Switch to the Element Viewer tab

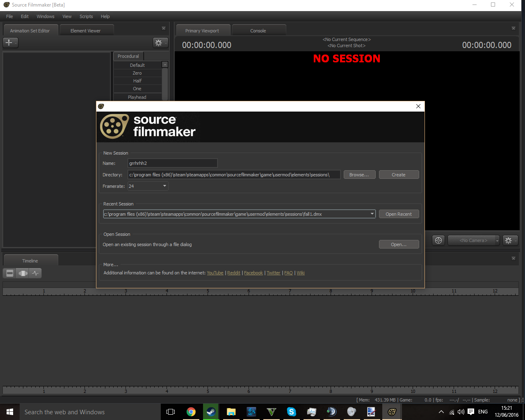pos(86,30)
